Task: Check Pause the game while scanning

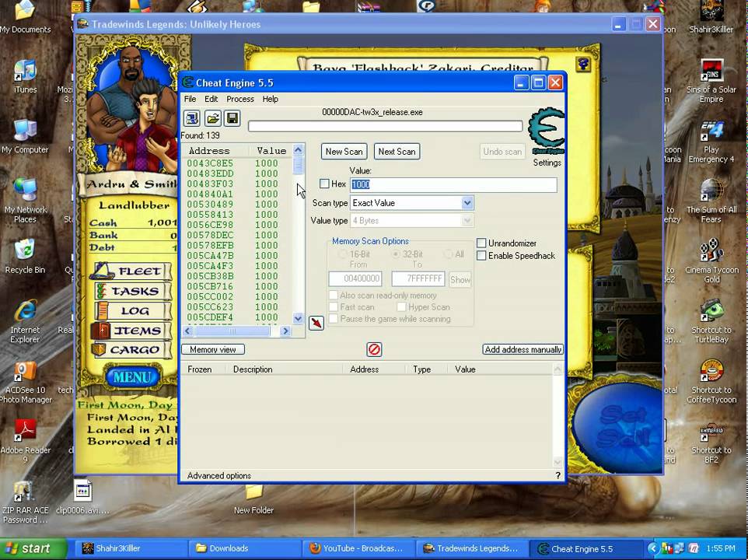Action: coord(334,319)
